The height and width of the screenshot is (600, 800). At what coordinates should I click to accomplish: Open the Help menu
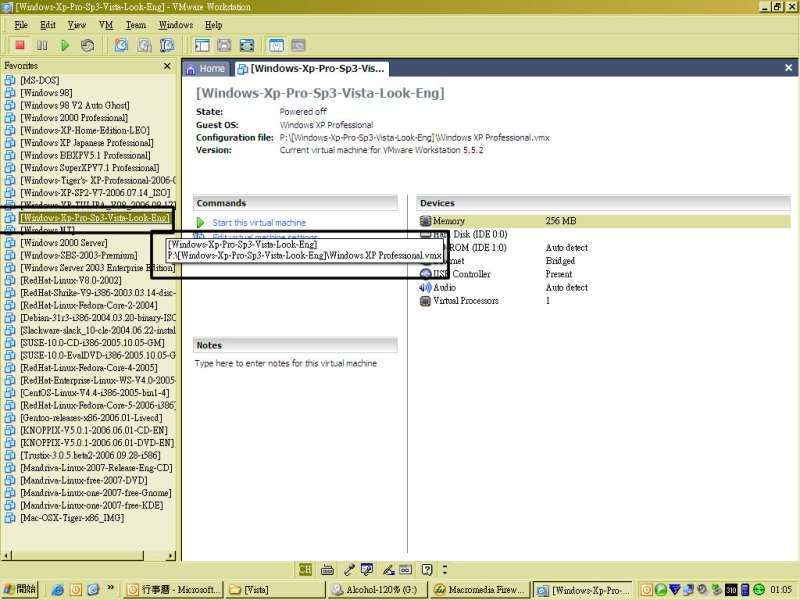(x=213, y=25)
